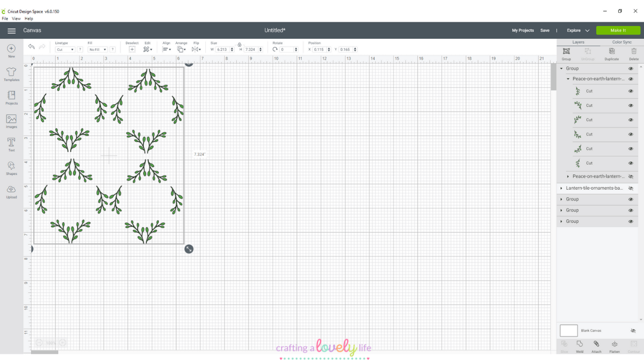Click the Redo arrow
Screen dimensions: 644x362
tap(42, 47)
